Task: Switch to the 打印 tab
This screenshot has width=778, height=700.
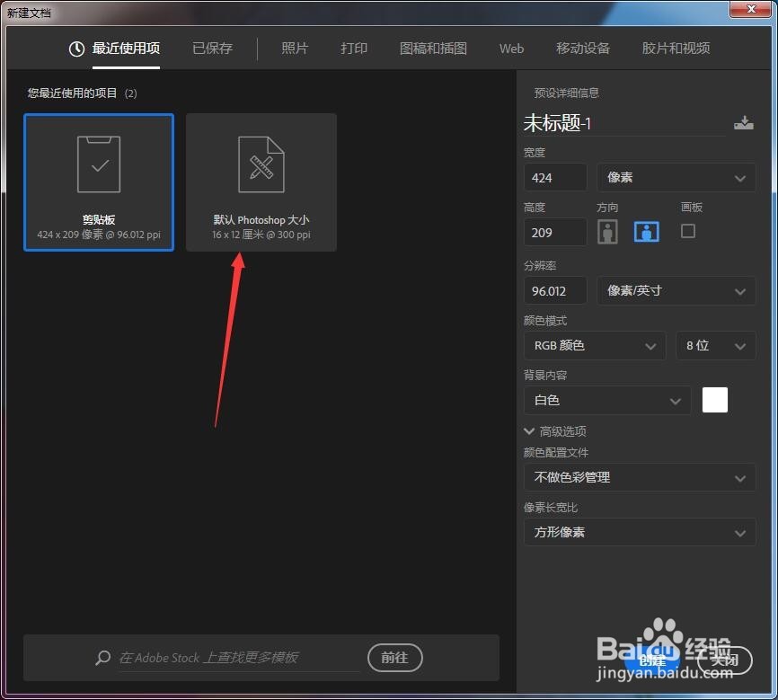Action: [x=354, y=49]
